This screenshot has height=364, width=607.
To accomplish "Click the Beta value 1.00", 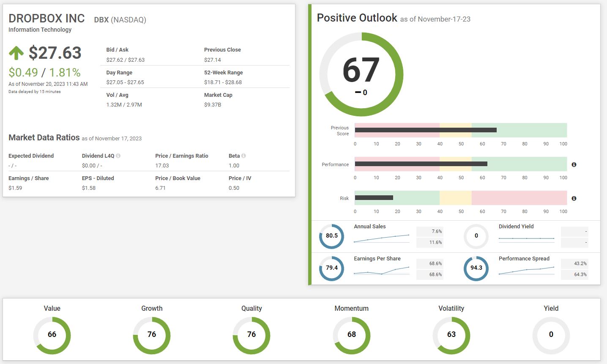I will (x=234, y=166).
